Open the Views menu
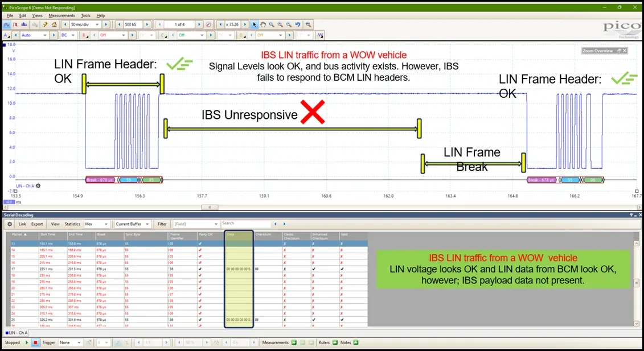Viewport: 644px width, 351px height. point(37,15)
